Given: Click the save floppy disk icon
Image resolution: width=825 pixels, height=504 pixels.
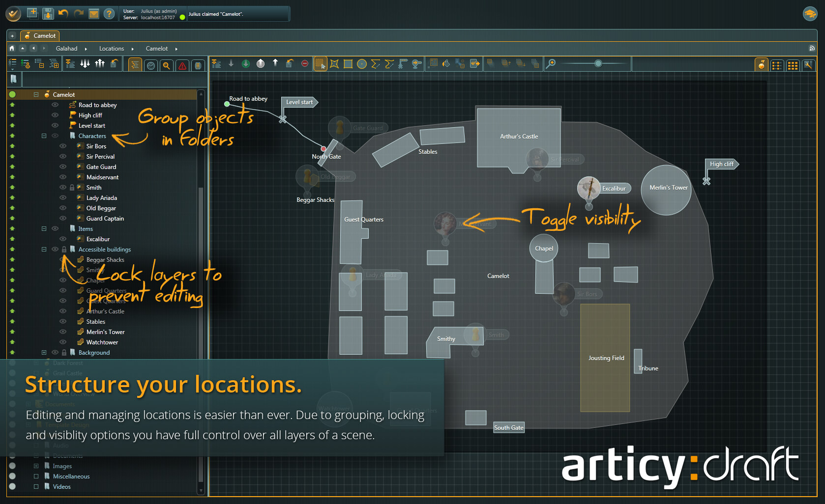Looking at the screenshot, I should (48, 13).
